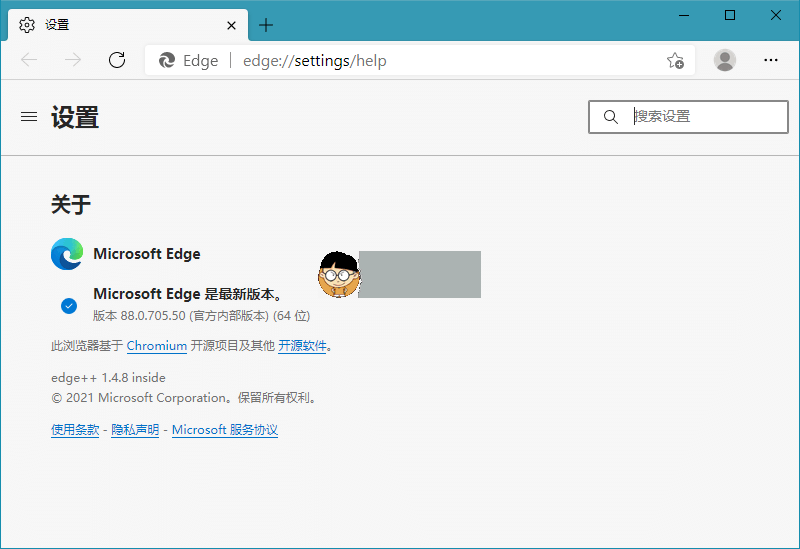Click the greyed-out forward navigation arrow
This screenshot has height=549, width=800.
[x=73, y=60]
